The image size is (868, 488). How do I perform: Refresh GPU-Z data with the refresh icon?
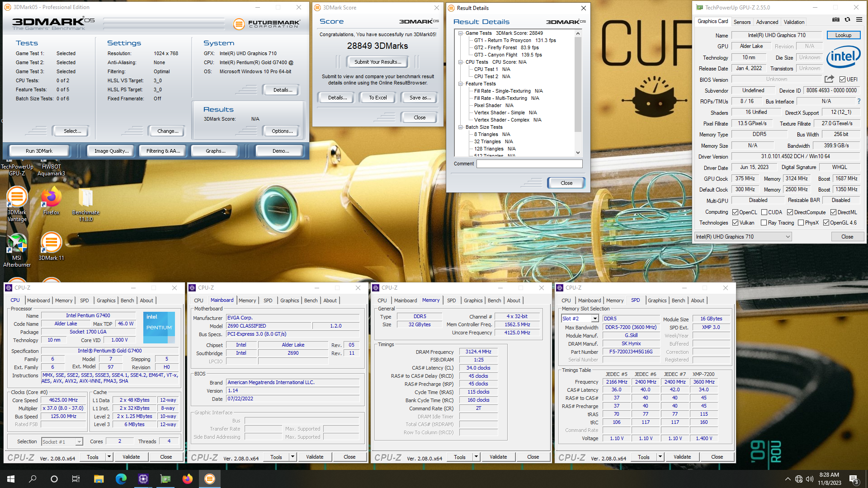(x=847, y=20)
